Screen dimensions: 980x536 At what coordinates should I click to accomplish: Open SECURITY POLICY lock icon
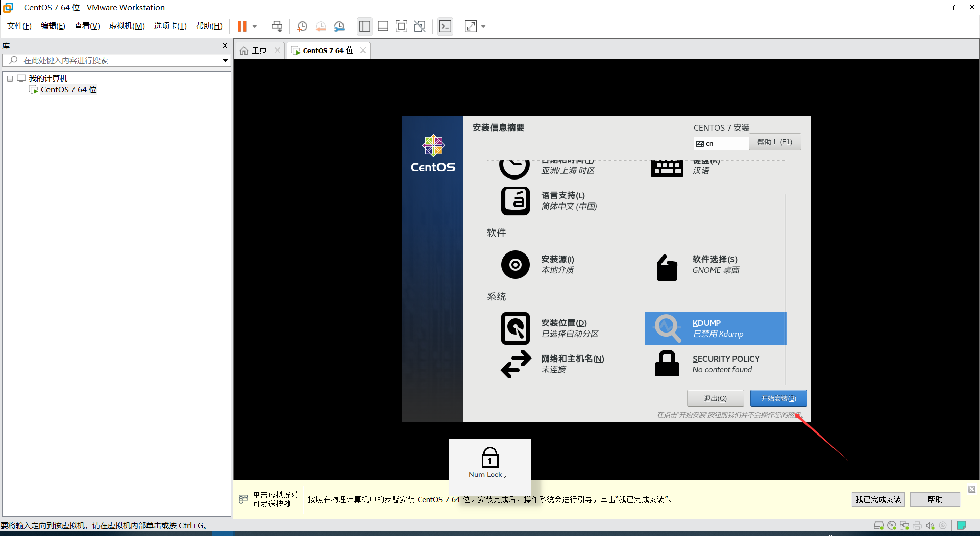point(667,364)
